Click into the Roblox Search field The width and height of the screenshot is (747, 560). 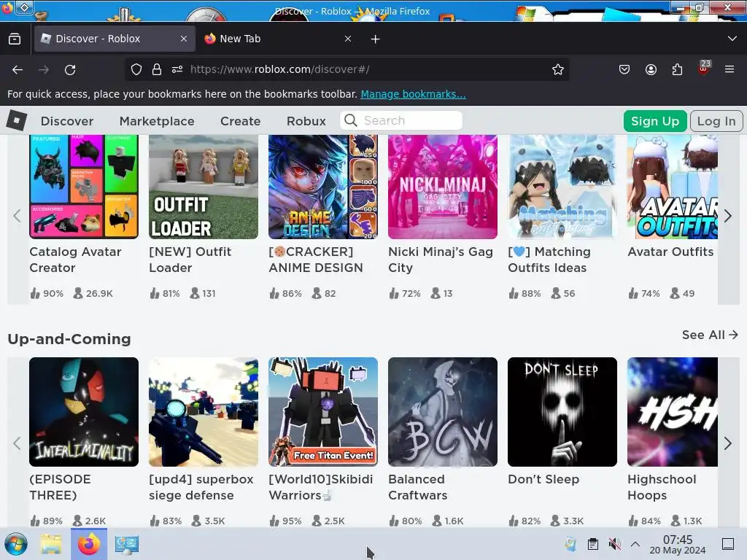point(401,120)
